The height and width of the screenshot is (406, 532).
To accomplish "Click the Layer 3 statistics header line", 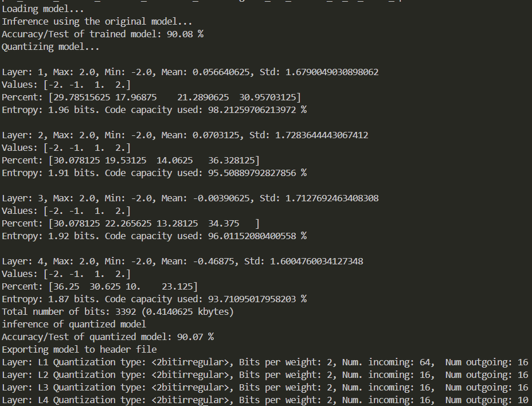I will pyautogui.click(x=190, y=198).
